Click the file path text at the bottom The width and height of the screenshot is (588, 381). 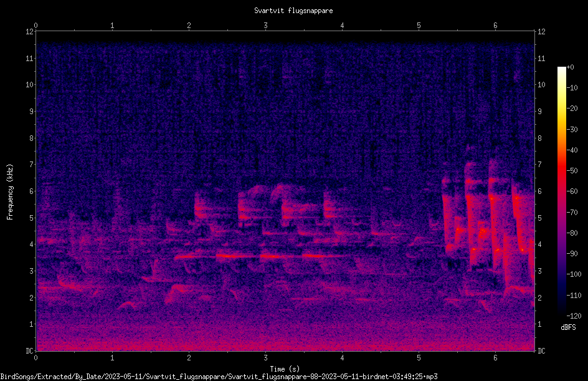(x=219, y=377)
